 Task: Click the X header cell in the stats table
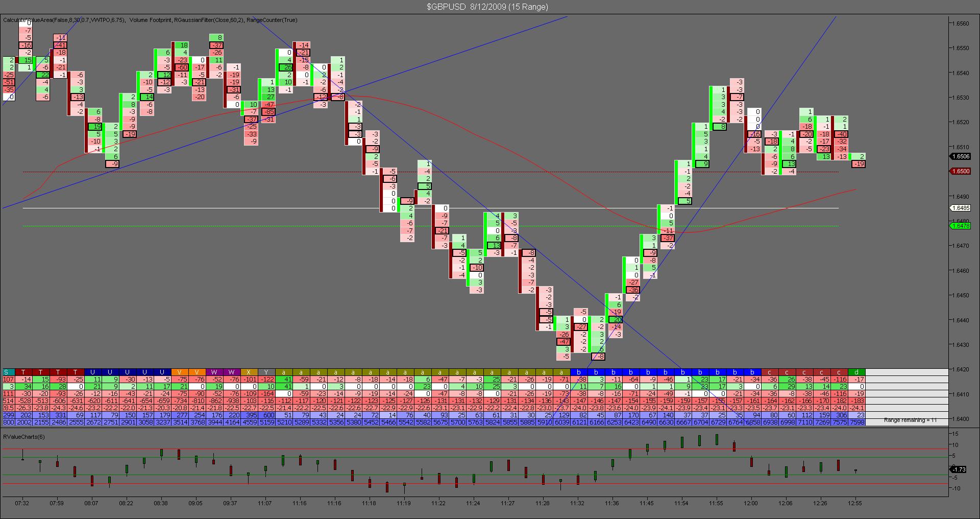[249, 372]
